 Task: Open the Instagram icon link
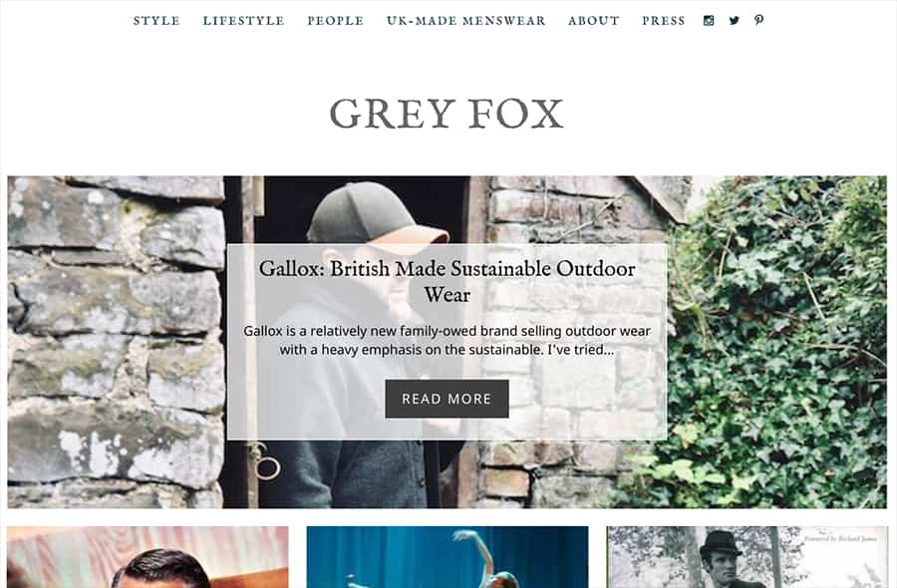click(x=709, y=21)
